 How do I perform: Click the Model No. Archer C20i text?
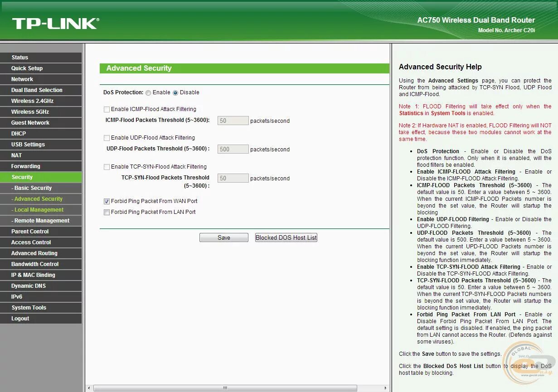506,30
